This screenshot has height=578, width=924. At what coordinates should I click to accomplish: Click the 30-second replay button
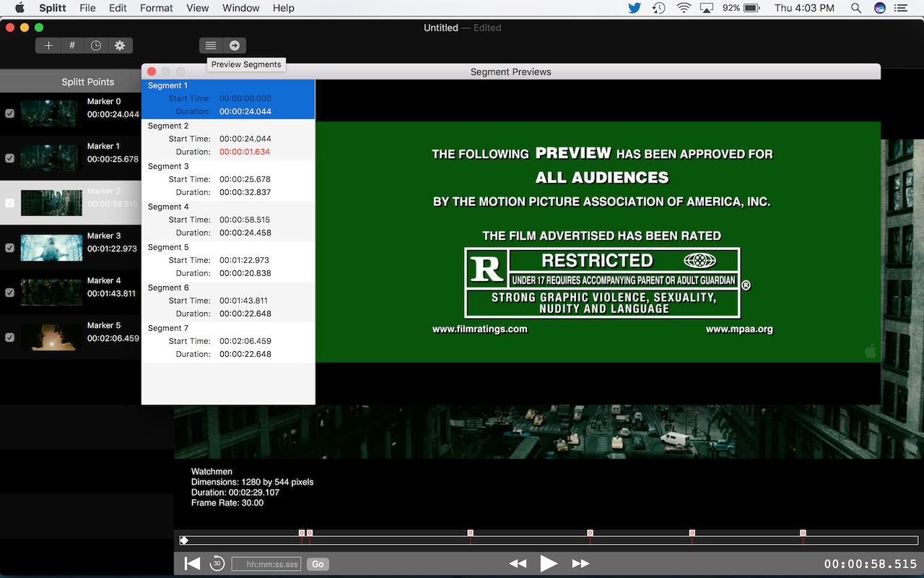217,564
